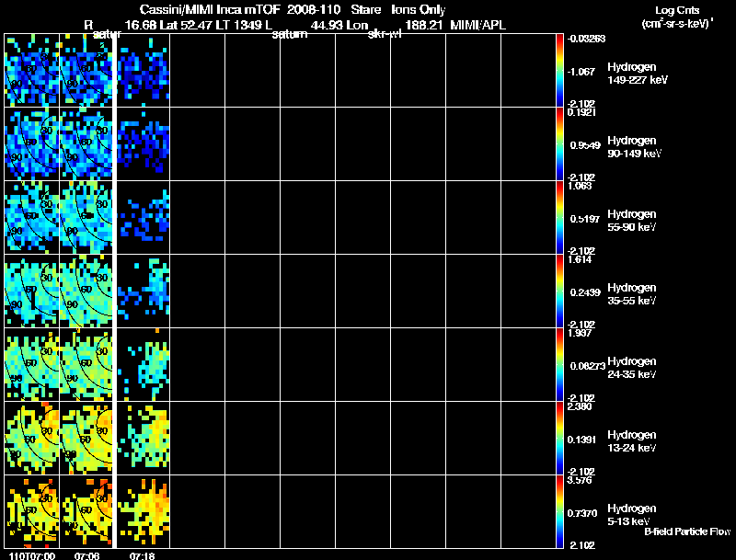Click the Hydrogen 55-90 keV image at 07:18
The width and height of the screenshot is (736, 560).
[x=144, y=217]
